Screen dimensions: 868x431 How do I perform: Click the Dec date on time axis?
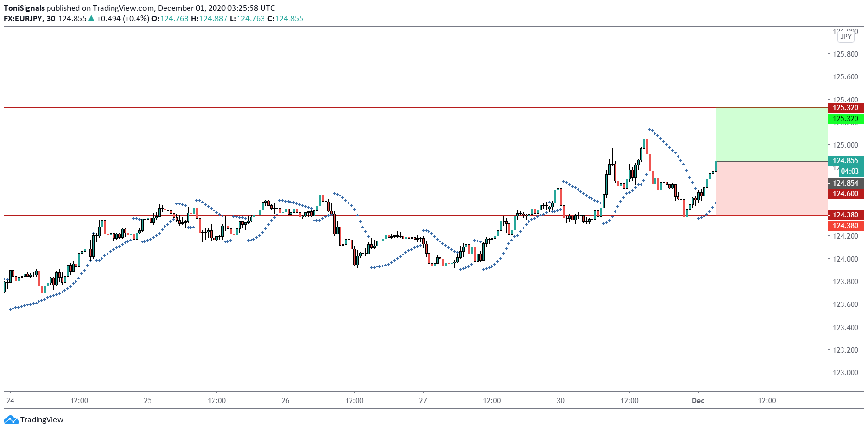pyautogui.click(x=698, y=401)
